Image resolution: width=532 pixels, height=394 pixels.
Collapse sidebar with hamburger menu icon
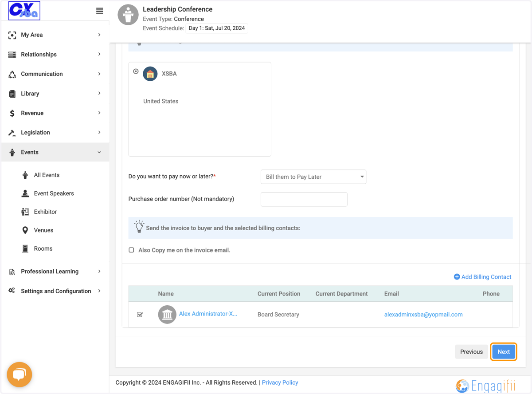[100, 11]
